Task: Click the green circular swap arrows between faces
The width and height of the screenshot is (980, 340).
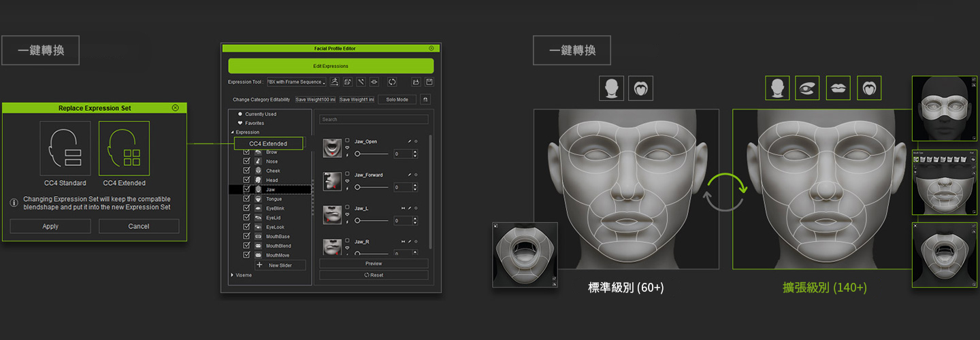Action: 725,192
